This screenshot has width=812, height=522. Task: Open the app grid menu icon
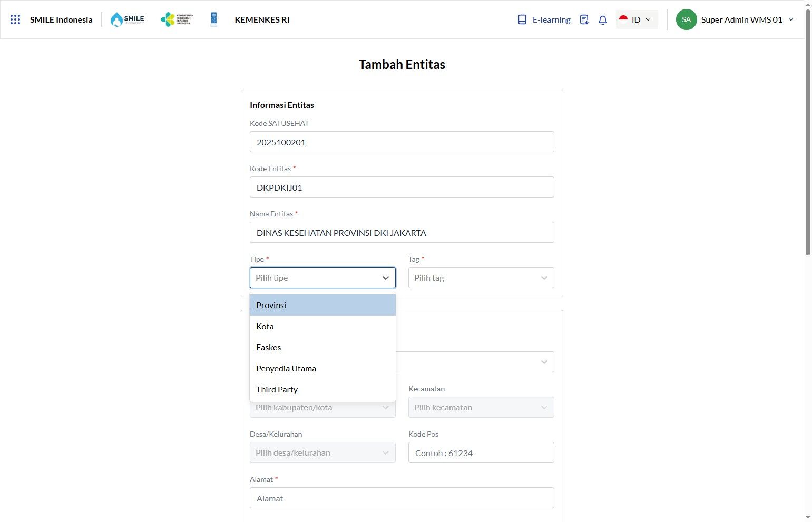tap(15, 19)
